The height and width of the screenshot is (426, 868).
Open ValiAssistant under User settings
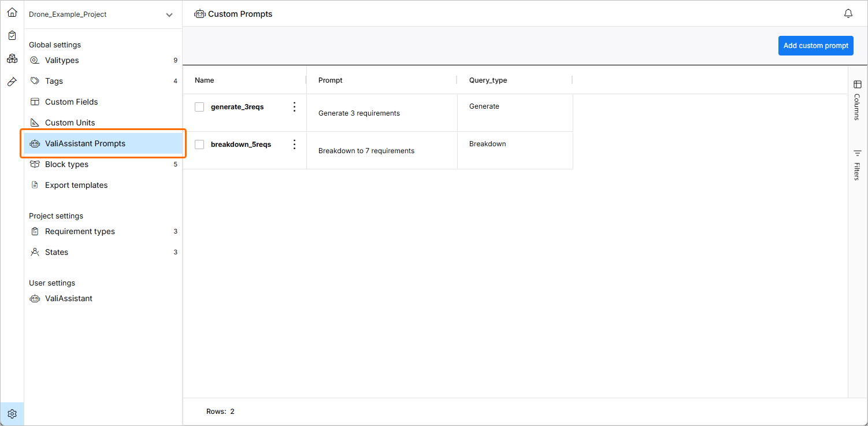point(69,298)
